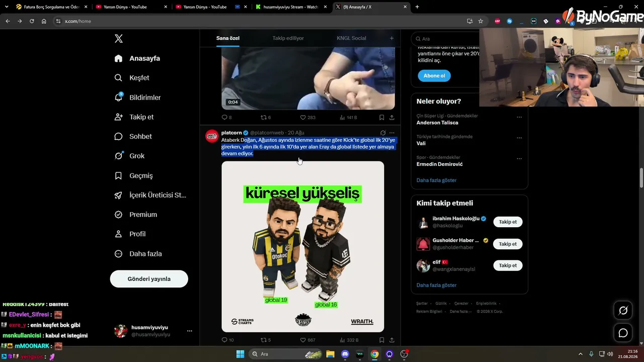This screenshot has width=644, height=362.
Task: Switch to the husamviyuviyu Stream browser tab
Action: tap(291, 7)
